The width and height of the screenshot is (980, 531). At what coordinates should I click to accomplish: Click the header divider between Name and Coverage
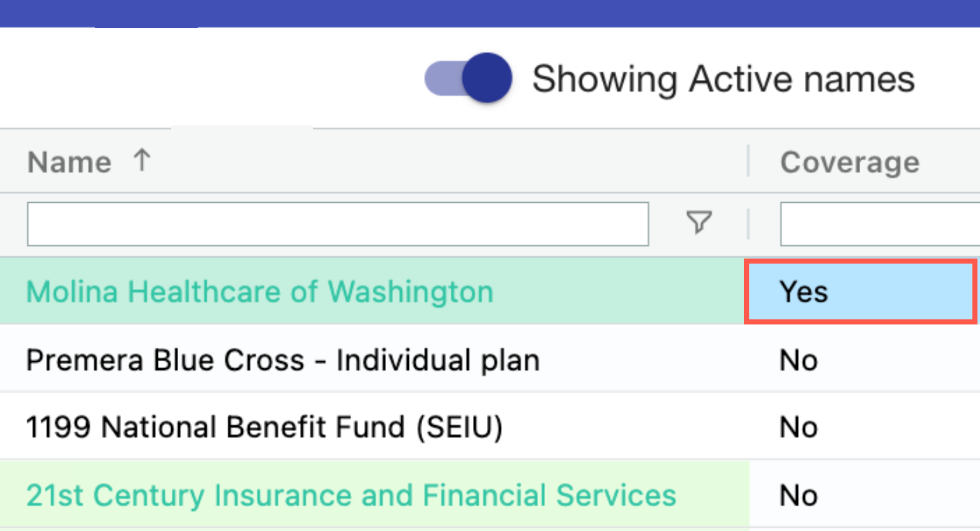click(x=749, y=161)
